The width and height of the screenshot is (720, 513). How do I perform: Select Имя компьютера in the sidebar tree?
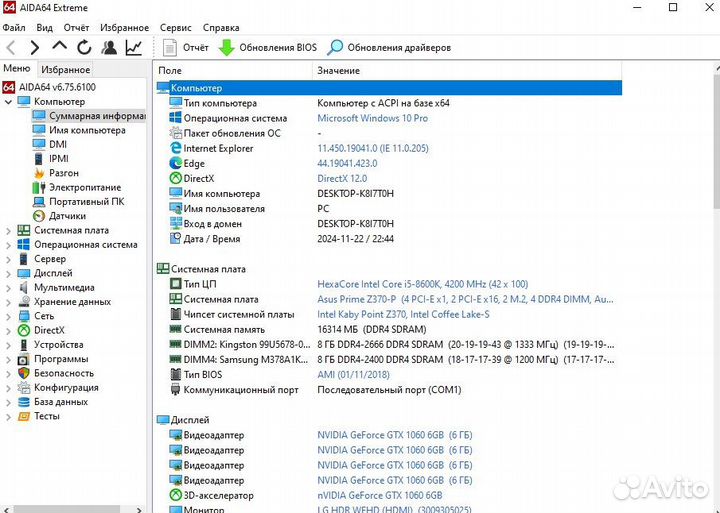[87, 130]
